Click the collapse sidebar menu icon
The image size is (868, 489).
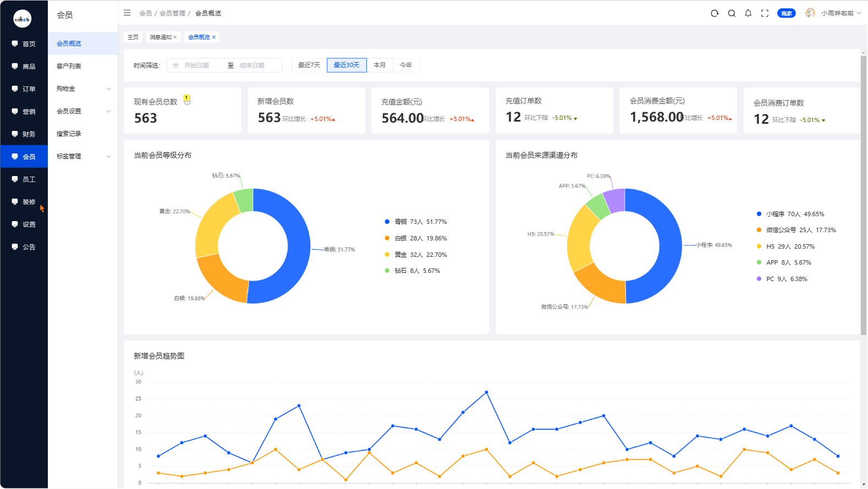click(127, 13)
